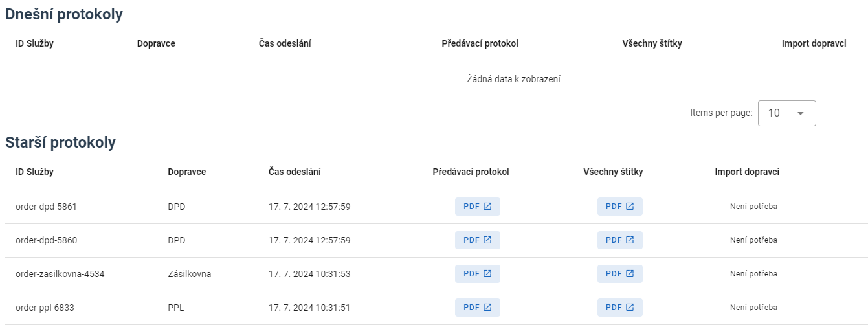Open all labels PDF for order-ppl-6833
Image resolution: width=868 pixels, height=325 pixels.
coord(619,308)
